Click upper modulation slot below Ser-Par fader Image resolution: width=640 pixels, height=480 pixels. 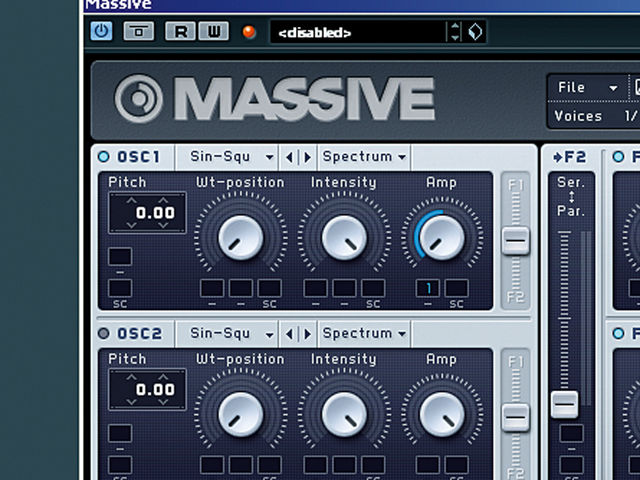click(x=571, y=433)
